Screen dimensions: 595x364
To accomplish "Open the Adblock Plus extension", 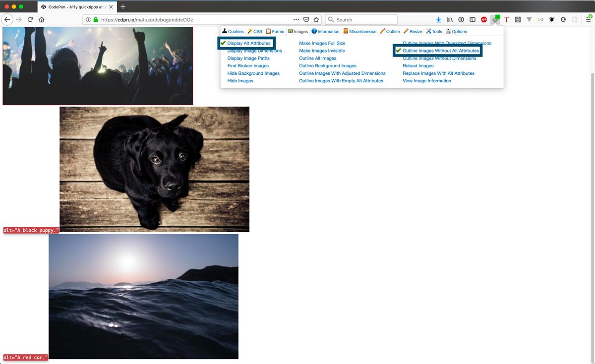I will (484, 20).
